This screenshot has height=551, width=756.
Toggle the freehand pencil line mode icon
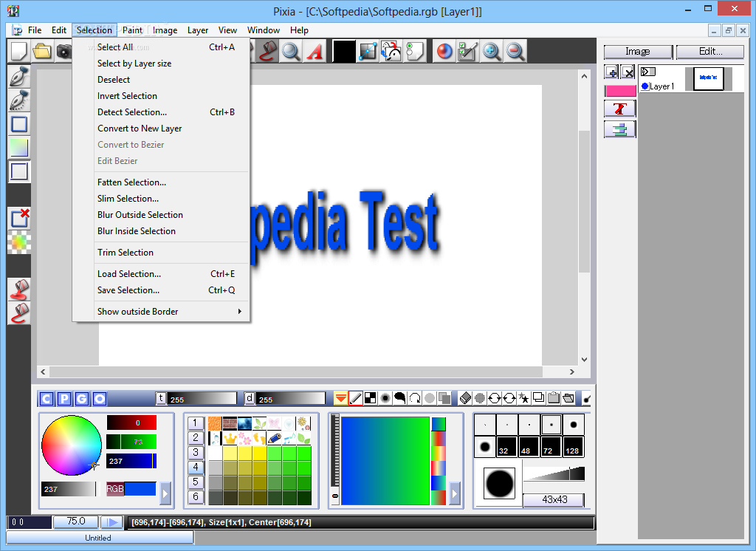pos(355,398)
